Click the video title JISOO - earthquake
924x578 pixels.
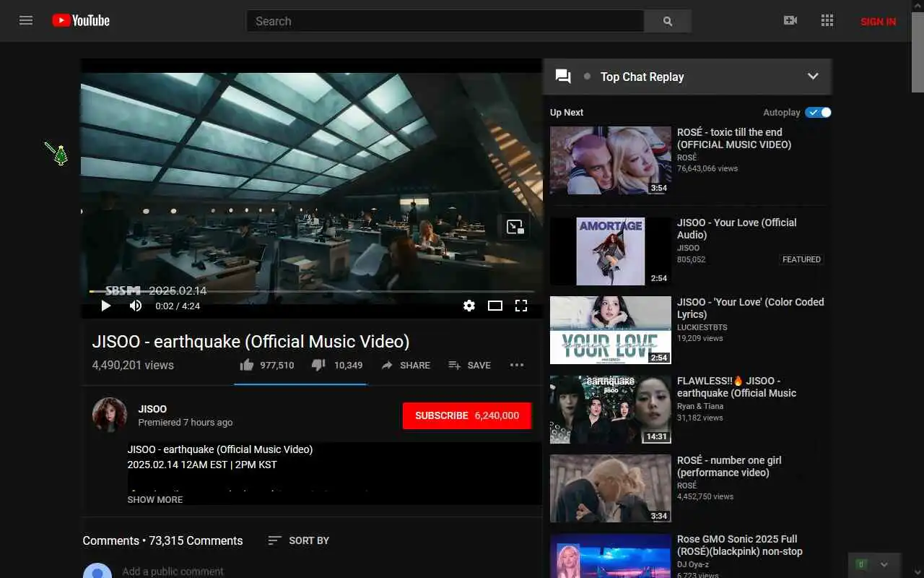[250, 341]
